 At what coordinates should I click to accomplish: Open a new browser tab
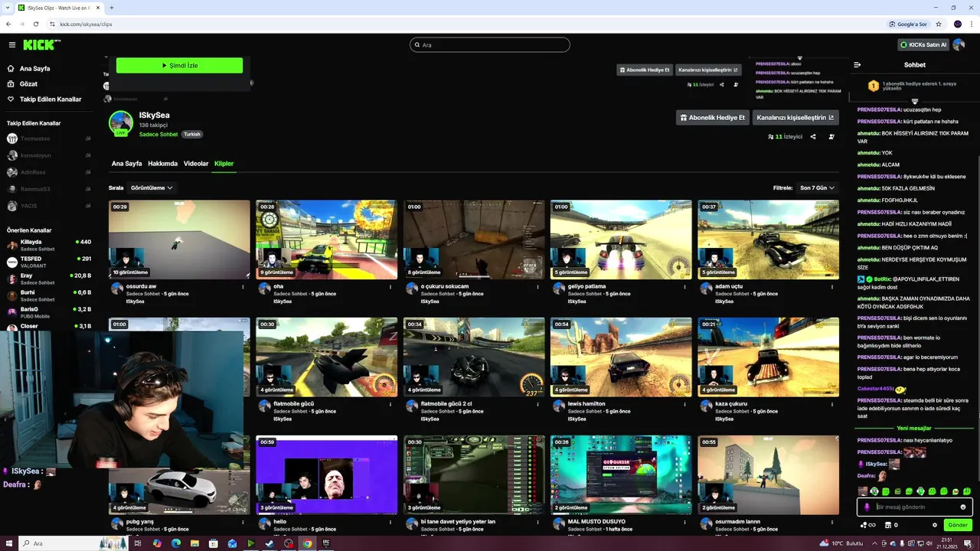pyautogui.click(x=112, y=8)
